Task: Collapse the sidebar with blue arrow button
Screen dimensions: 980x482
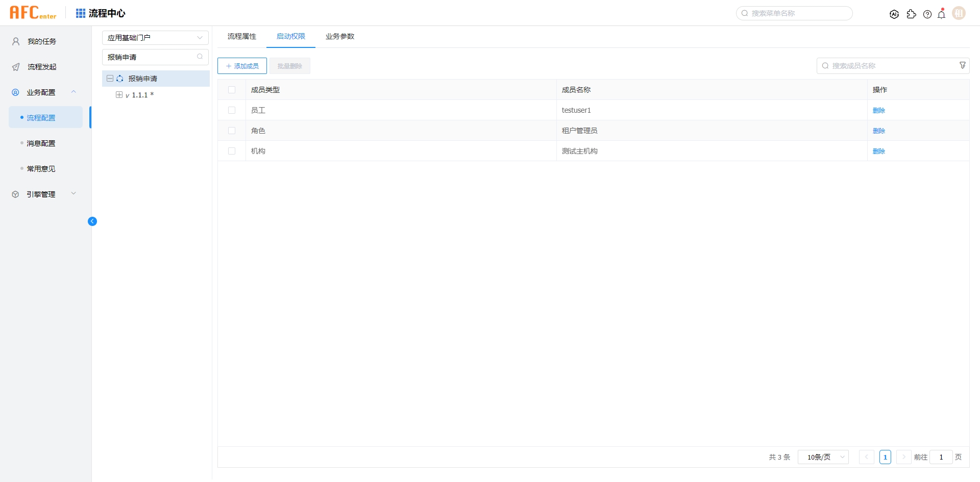Action: [x=92, y=221]
